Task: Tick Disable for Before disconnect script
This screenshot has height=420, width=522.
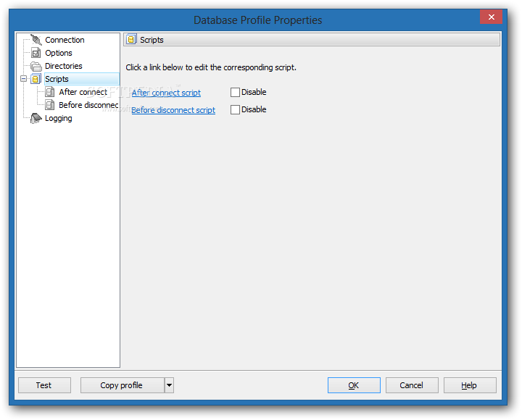Action: pyautogui.click(x=235, y=109)
